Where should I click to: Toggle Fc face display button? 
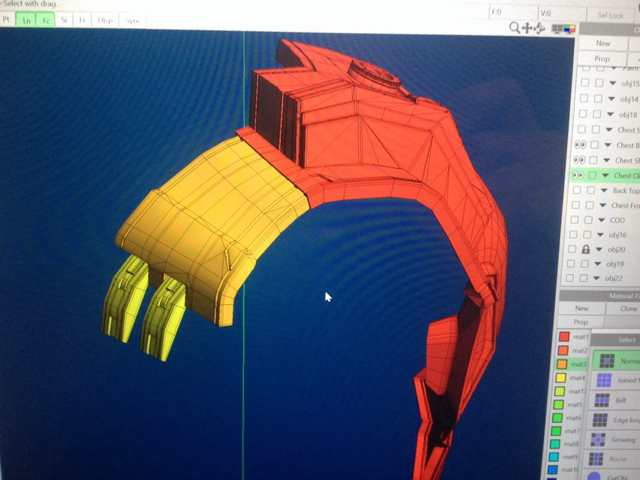[x=46, y=20]
